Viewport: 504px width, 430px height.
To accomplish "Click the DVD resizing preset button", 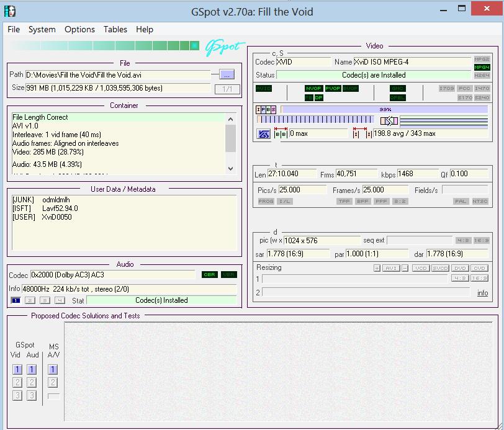I will coord(460,268).
